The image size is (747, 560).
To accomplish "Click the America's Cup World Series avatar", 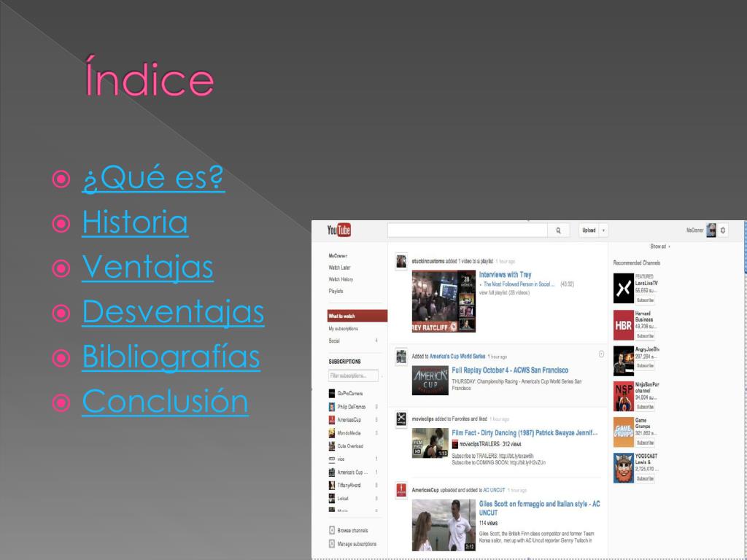I will click(402, 356).
